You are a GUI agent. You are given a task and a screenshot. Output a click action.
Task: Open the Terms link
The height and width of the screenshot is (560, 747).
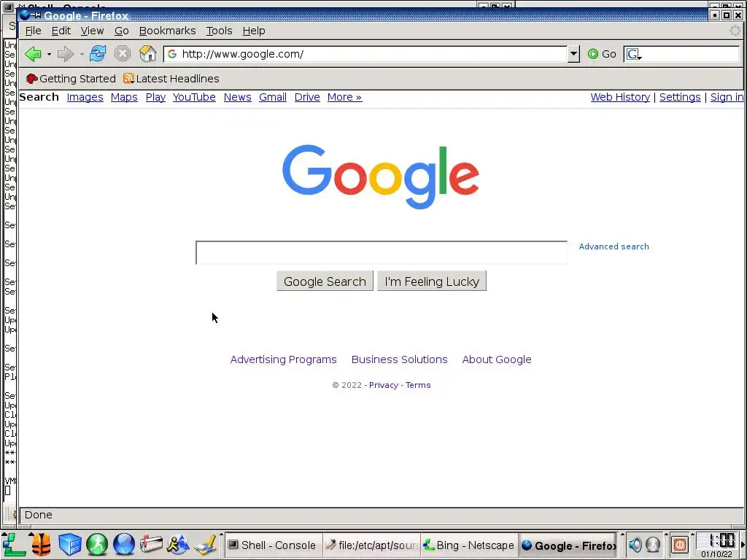[x=418, y=385]
